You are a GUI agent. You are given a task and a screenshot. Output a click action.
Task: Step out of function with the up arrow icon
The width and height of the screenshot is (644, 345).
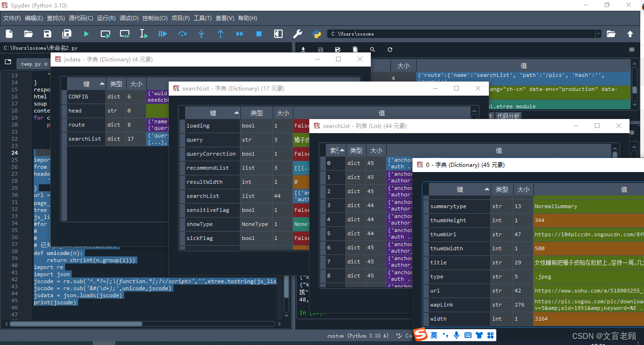click(220, 34)
